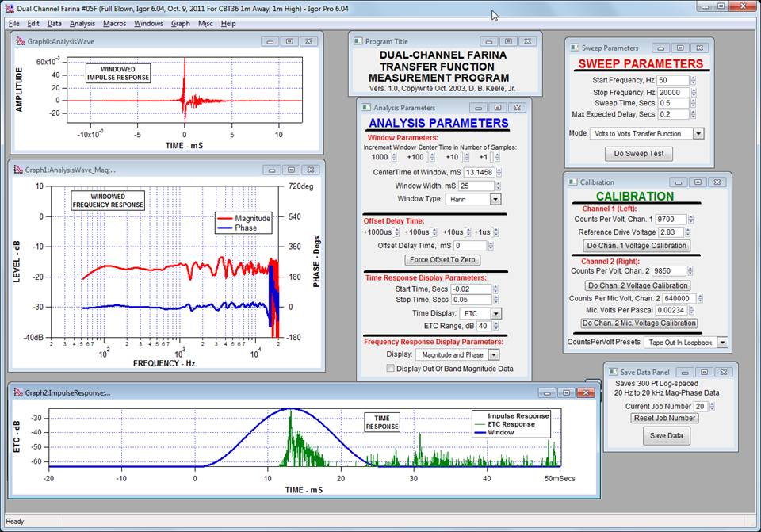The image size is (761, 532).
Task: Click the Stop Time Secs field
Action: tap(471, 300)
